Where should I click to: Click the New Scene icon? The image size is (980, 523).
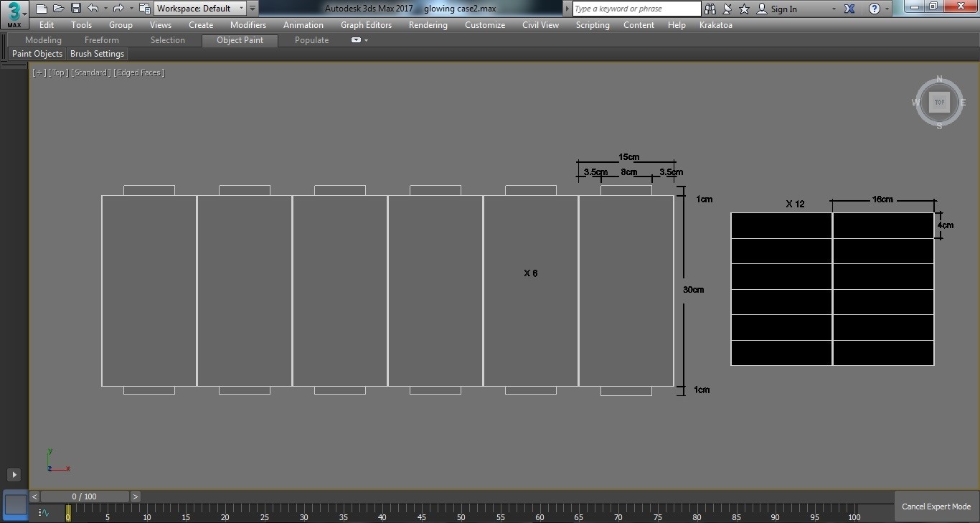[x=41, y=9]
